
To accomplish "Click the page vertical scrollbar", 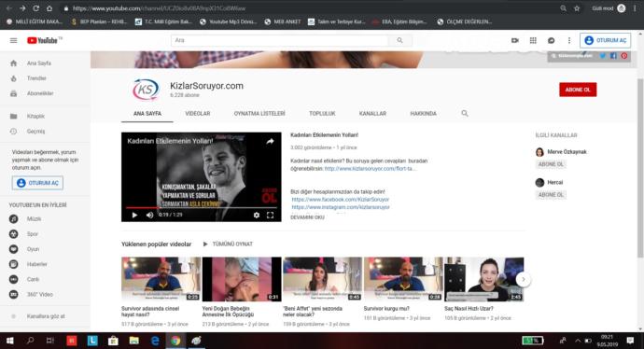I will (x=640, y=168).
